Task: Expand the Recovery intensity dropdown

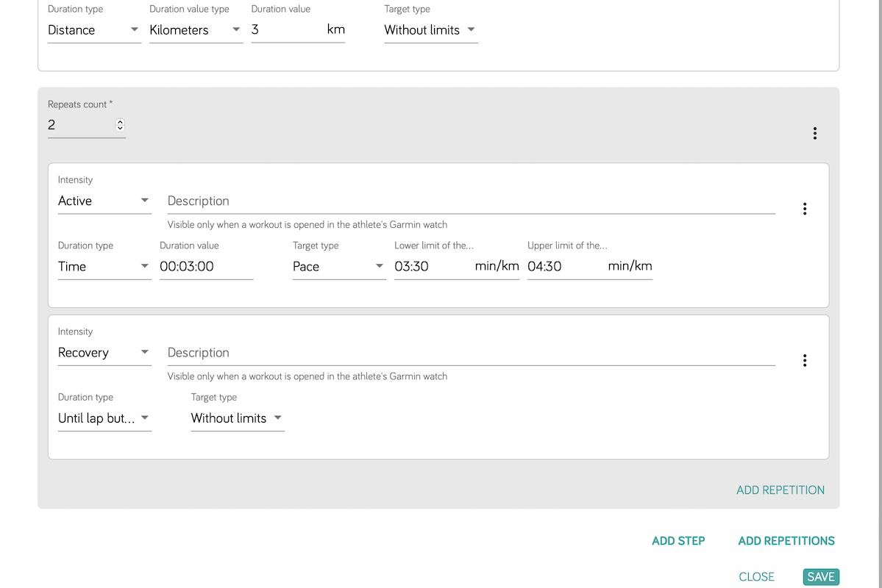Action: click(104, 353)
